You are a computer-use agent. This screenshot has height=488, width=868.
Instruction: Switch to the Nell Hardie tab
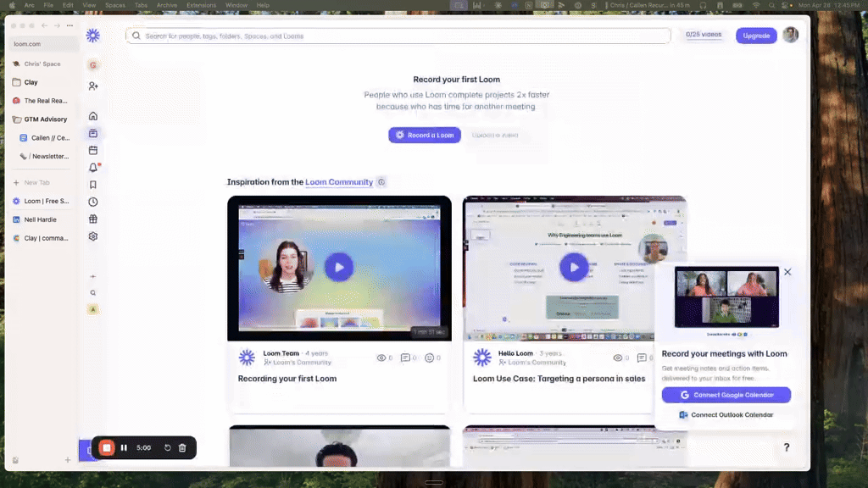tap(41, 219)
